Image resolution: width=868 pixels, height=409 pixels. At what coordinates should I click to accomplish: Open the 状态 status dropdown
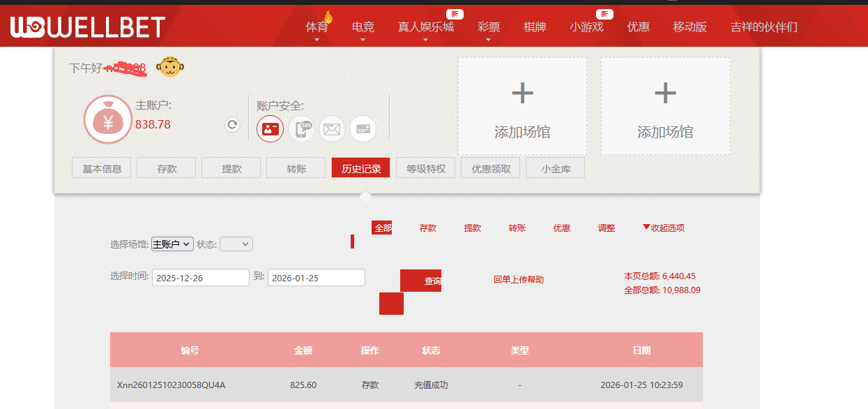pos(236,244)
